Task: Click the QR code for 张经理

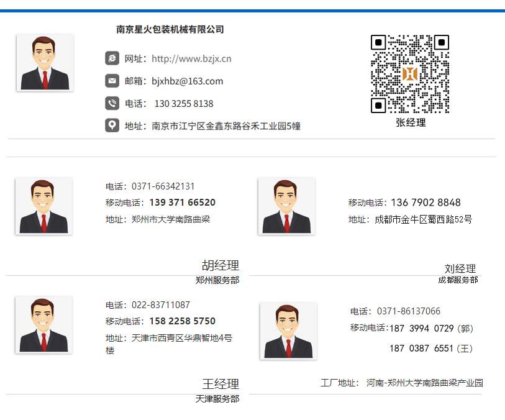Action: pos(410,74)
